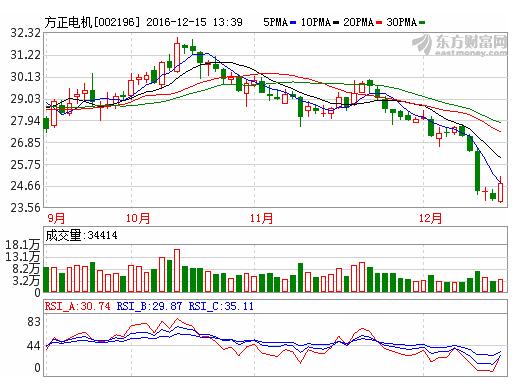
Task: Click the tallest red volume bar
Action: [x=177, y=271]
